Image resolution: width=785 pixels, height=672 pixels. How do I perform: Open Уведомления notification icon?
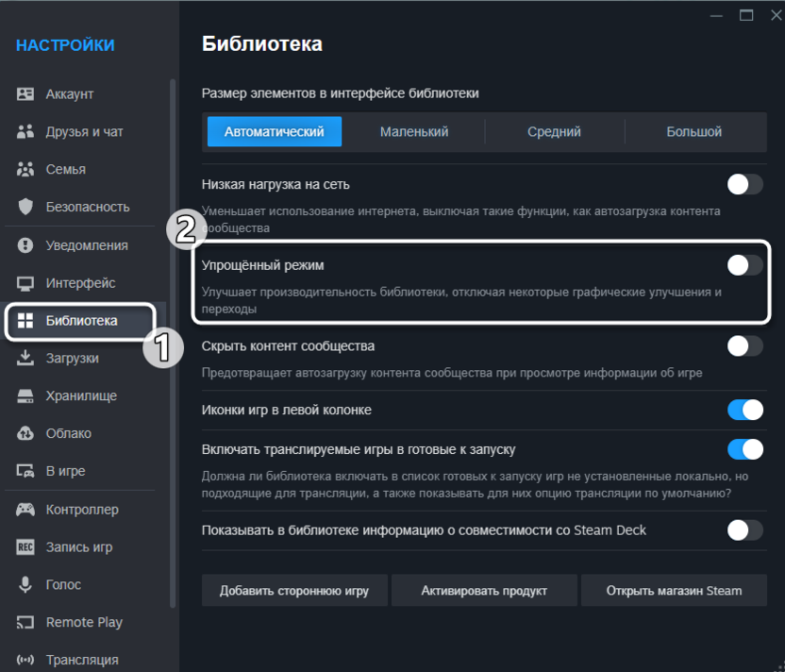25,245
